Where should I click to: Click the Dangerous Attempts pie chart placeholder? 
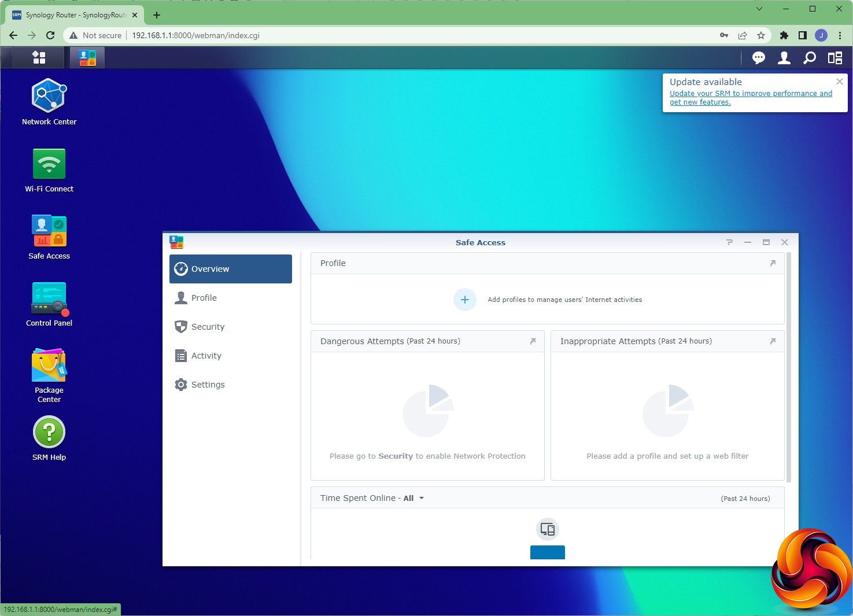coord(428,411)
